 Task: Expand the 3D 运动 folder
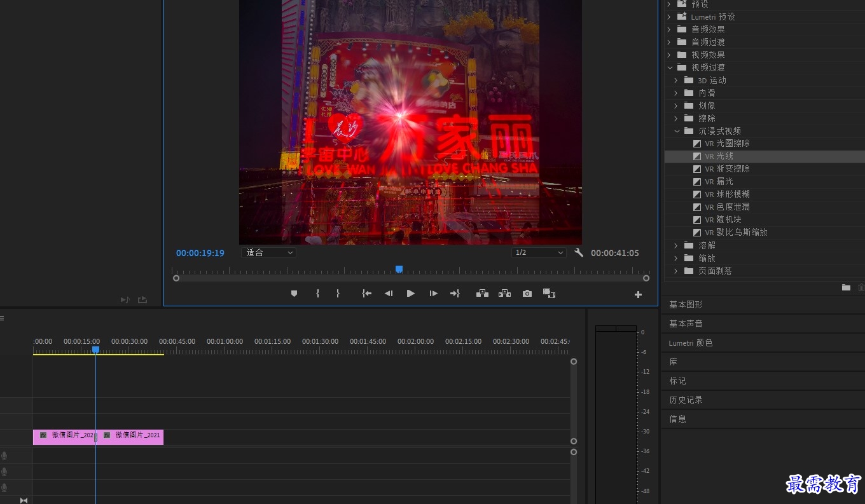675,80
